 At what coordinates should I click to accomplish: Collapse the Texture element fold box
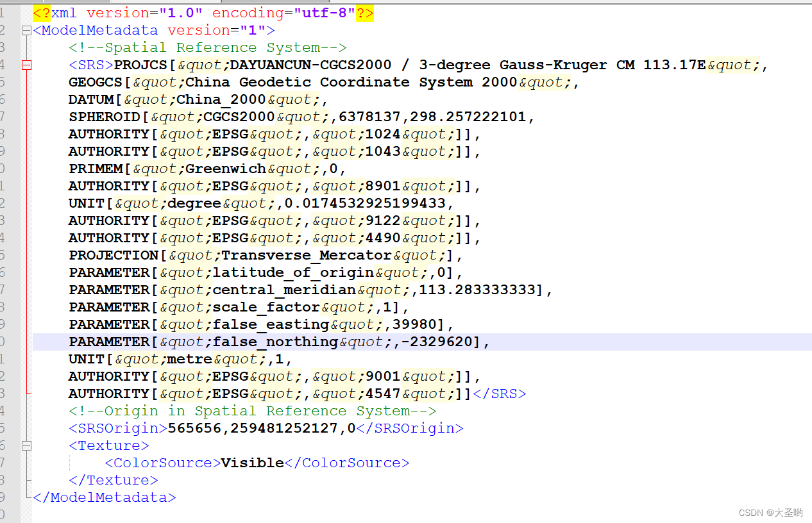tap(26, 445)
